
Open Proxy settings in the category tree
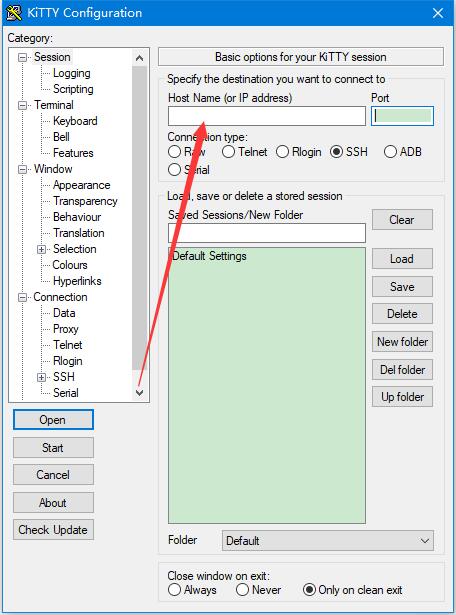point(65,329)
